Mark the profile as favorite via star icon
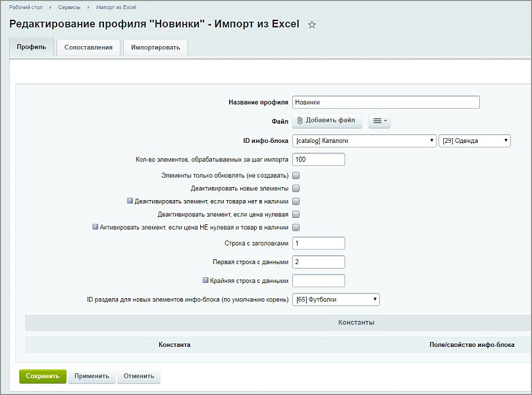This screenshot has height=395, width=532. [312, 24]
